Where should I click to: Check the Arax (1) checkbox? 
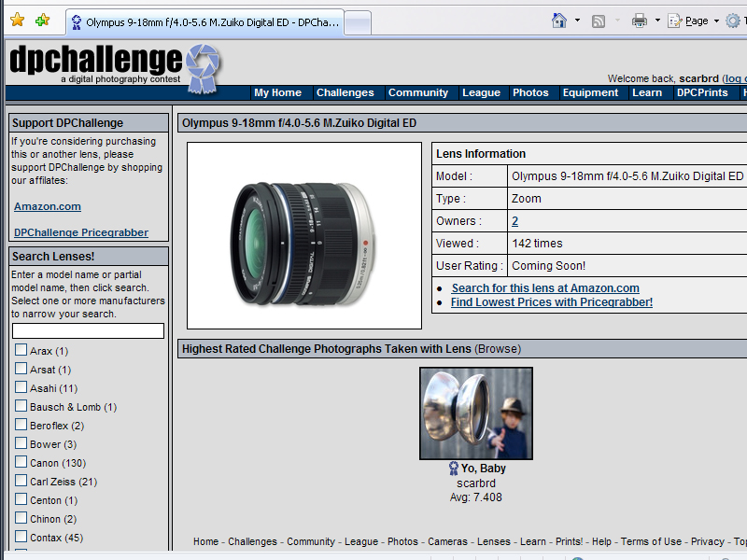point(21,350)
